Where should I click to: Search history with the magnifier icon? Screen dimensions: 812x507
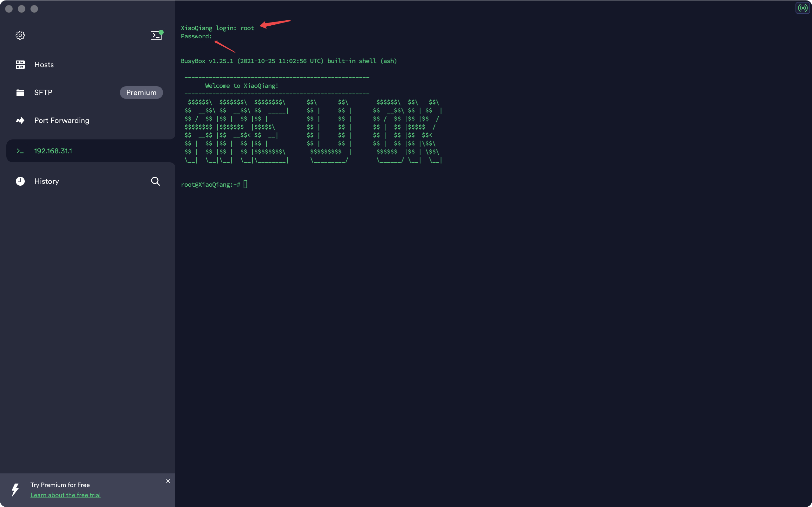coord(155,181)
